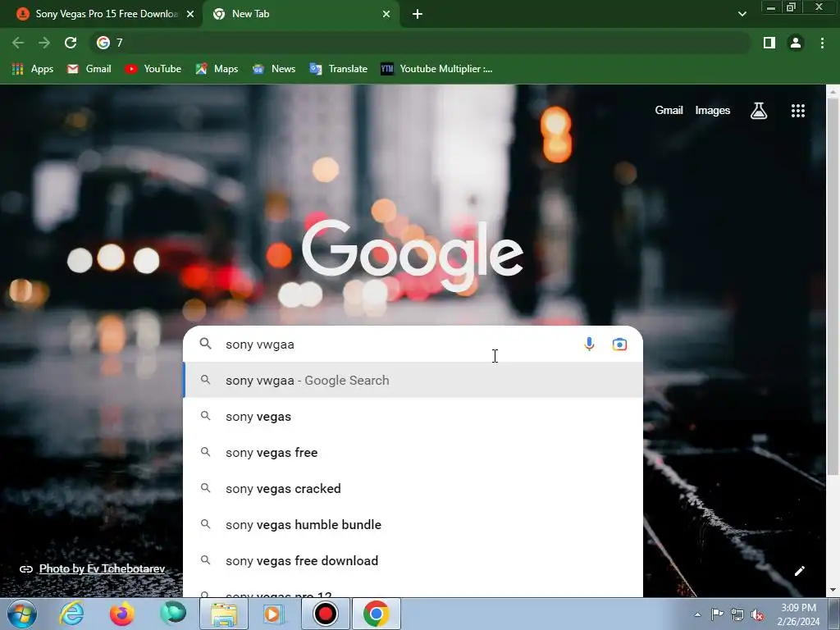
Task: Click the muted volume tray icon
Action: pos(757,614)
